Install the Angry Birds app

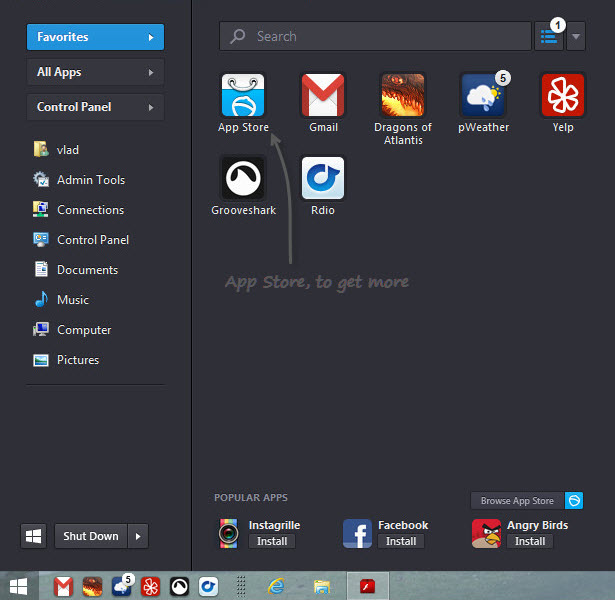tap(530, 541)
